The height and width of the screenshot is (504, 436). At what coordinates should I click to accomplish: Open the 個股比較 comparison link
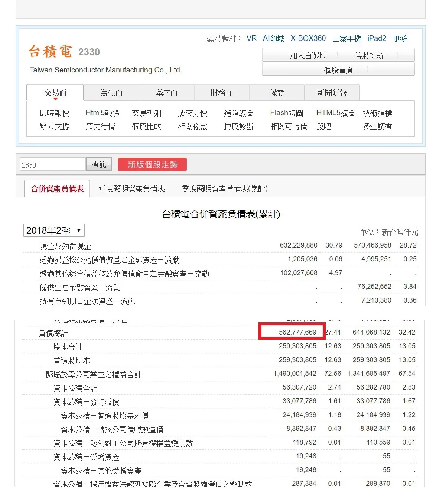tap(147, 127)
